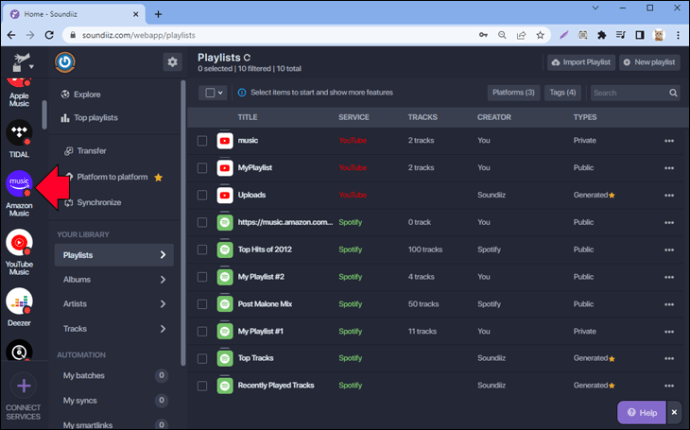Select Playlists library item
This screenshot has height=430, width=690.
tap(114, 255)
